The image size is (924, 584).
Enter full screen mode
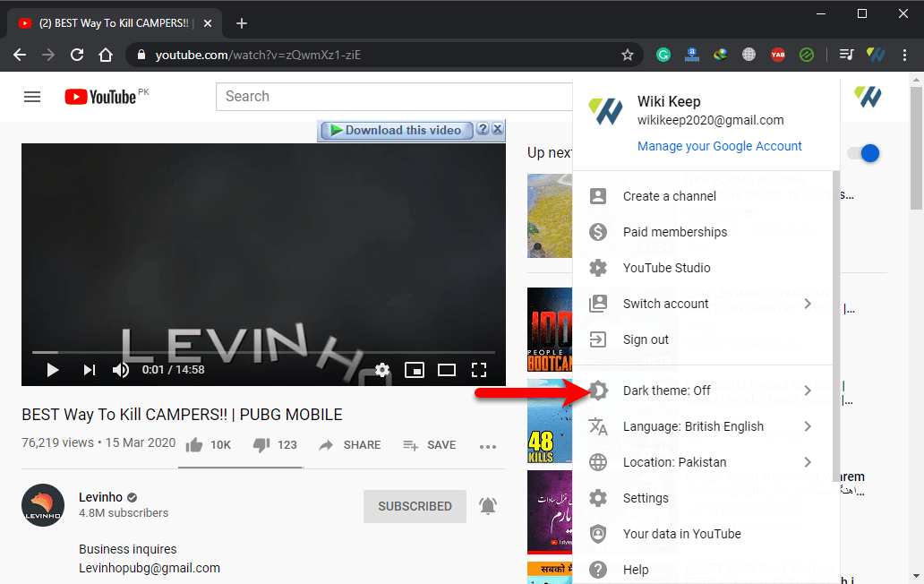[x=479, y=370]
